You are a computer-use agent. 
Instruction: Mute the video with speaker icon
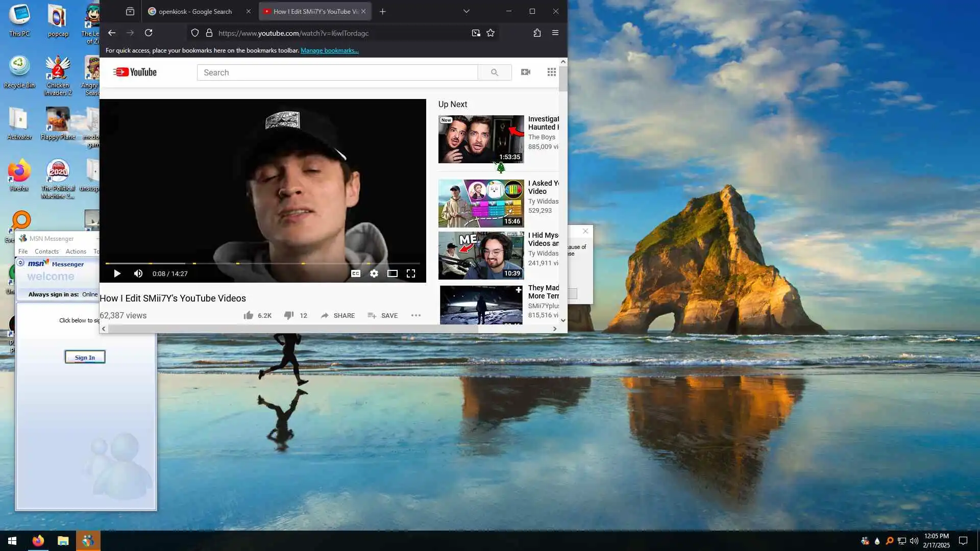(x=138, y=273)
